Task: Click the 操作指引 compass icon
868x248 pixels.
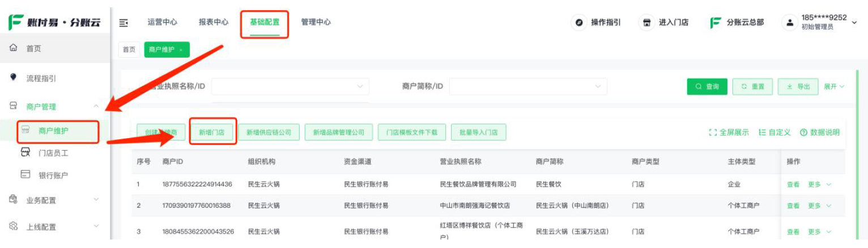Action: pyautogui.click(x=579, y=23)
